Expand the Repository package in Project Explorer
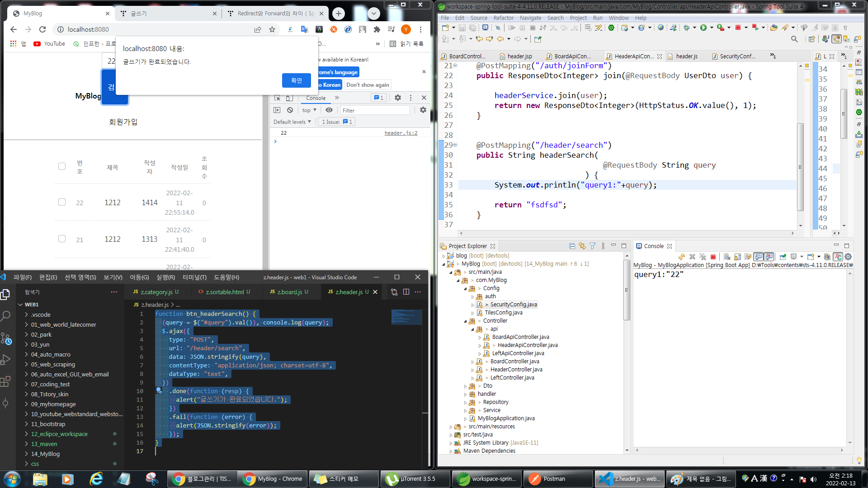Viewport: 868px width, 488px height. click(x=465, y=402)
